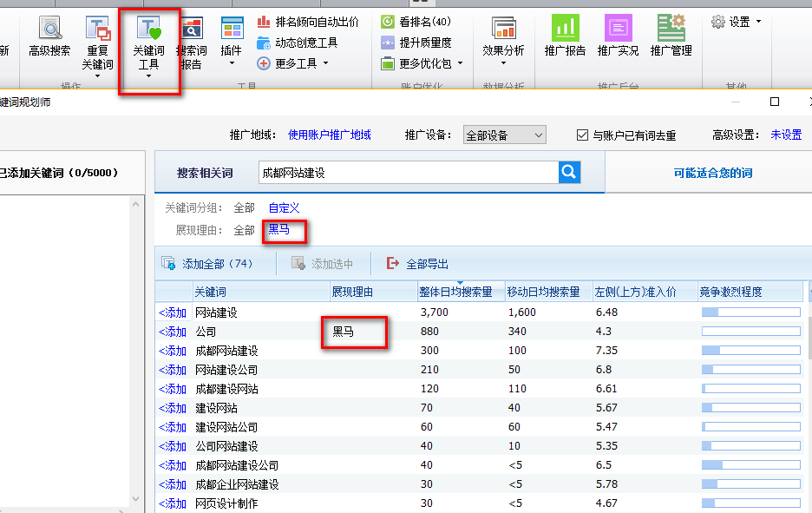Click the 重复关键词 duplicate keywords icon
The height and width of the screenshot is (513, 812).
point(97,43)
